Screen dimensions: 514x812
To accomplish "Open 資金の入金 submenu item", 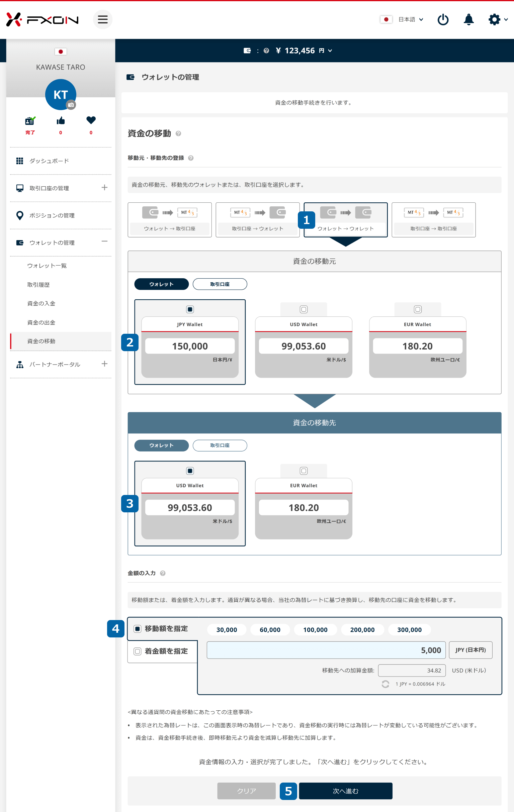I will 41,303.
